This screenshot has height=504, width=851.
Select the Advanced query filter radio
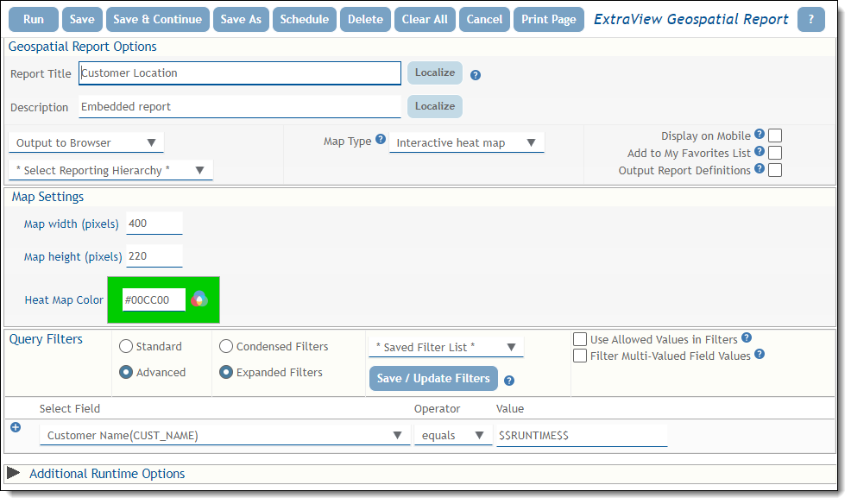[x=126, y=372]
